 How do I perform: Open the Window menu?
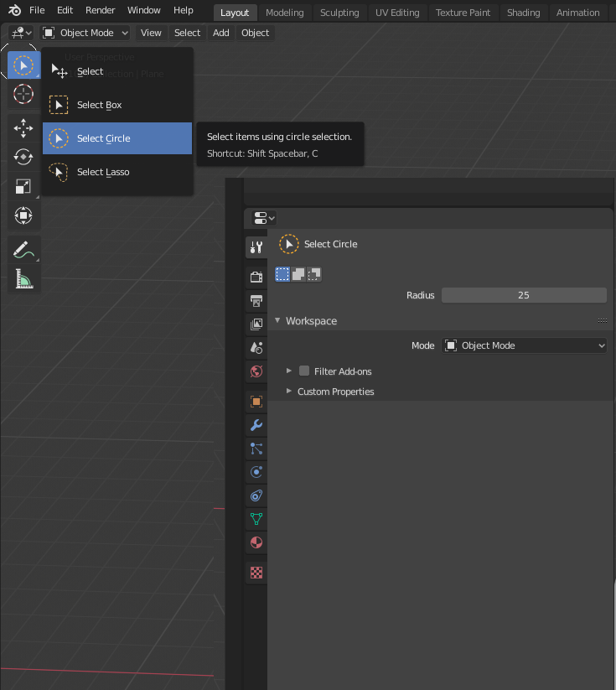click(144, 10)
